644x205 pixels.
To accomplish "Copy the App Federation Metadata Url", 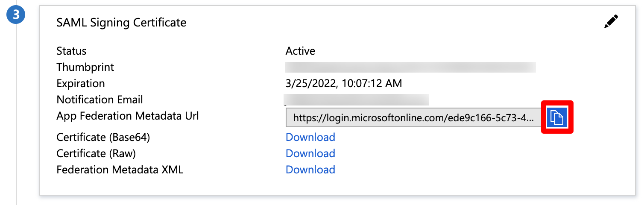I will click(x=556, y=117).
